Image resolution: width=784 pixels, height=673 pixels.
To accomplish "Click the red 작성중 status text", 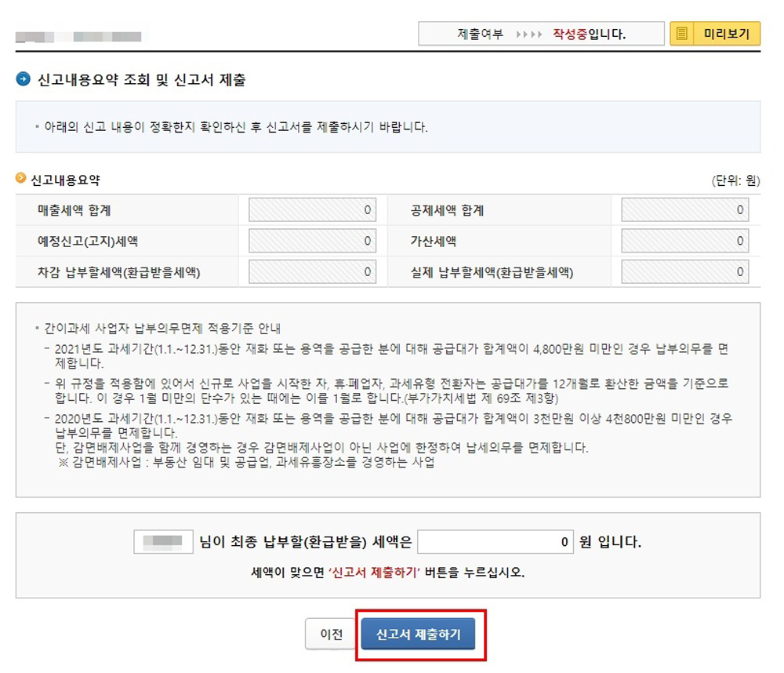I will tap(570, 34).
